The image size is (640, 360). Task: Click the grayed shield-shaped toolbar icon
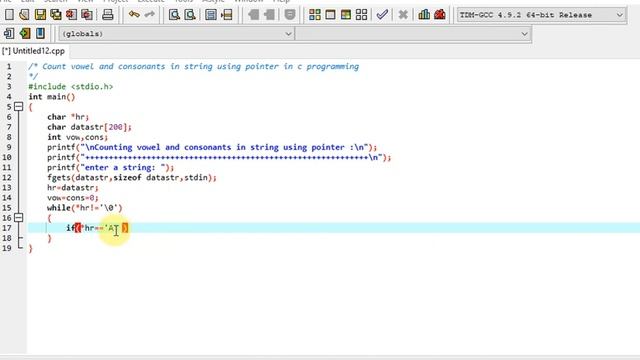pos(290,15)
